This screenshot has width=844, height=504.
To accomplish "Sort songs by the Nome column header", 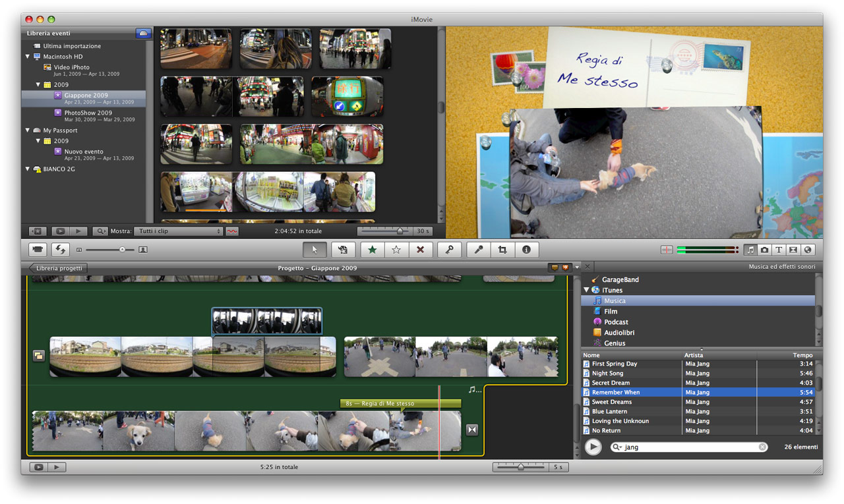I will coord(632,355).
